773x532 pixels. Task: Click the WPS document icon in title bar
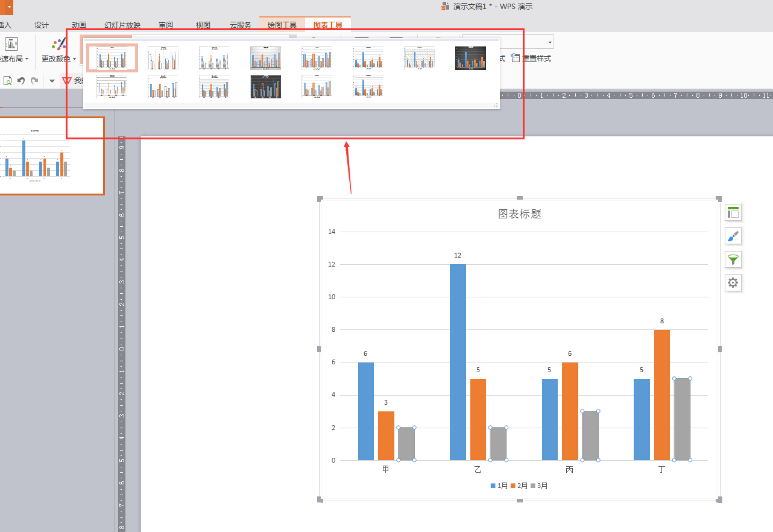(x=446, y=7)
